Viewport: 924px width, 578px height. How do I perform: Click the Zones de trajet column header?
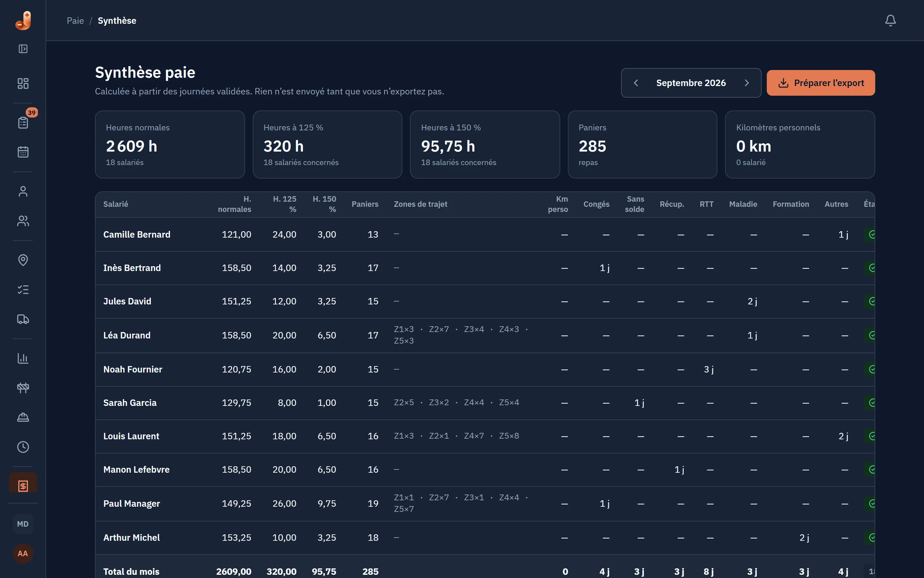point(420,204)
